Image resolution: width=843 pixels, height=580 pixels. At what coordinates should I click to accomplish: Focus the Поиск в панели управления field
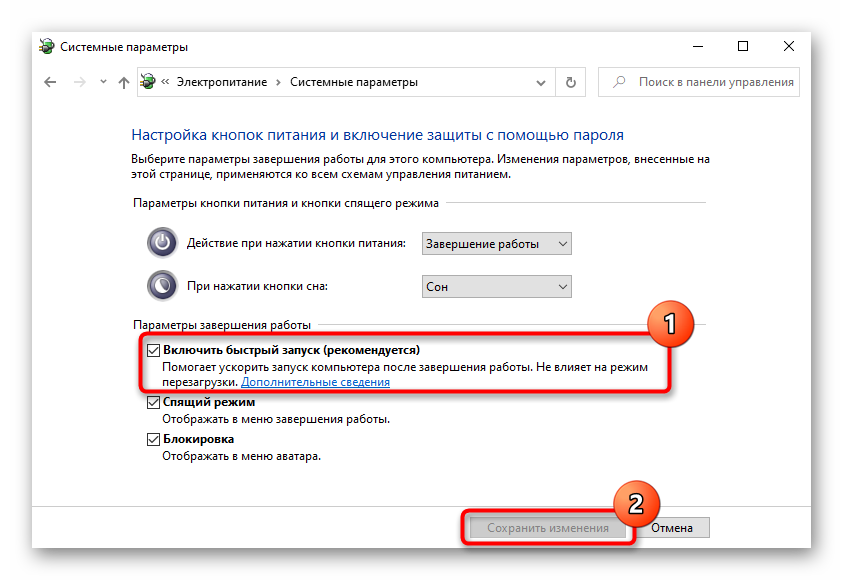[x=699, y=82]
